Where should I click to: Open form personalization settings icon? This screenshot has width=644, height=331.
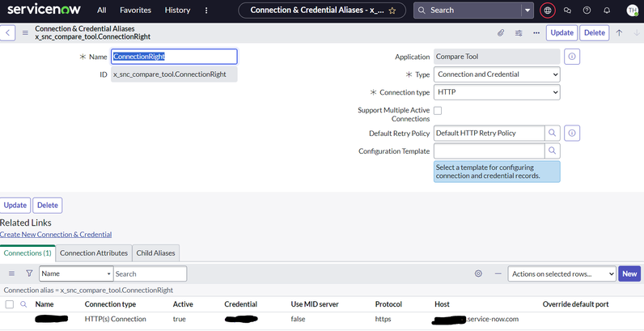click(x=519, y=33)
